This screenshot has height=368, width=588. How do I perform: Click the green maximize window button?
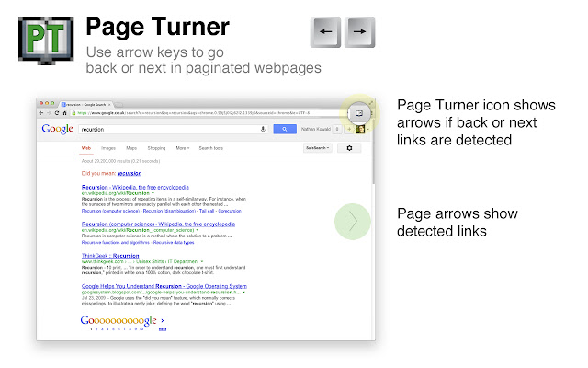pyautogui.click(x=52, y=103)
